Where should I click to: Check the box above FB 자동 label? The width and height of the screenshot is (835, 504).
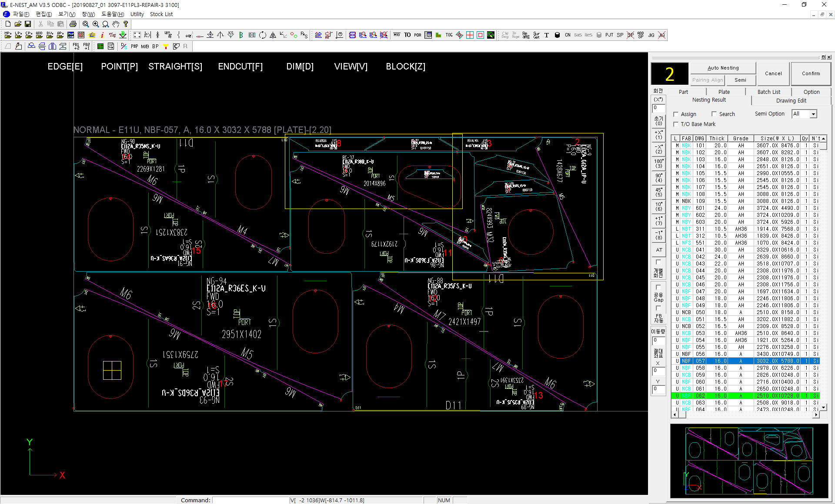[x=658, y=308]
